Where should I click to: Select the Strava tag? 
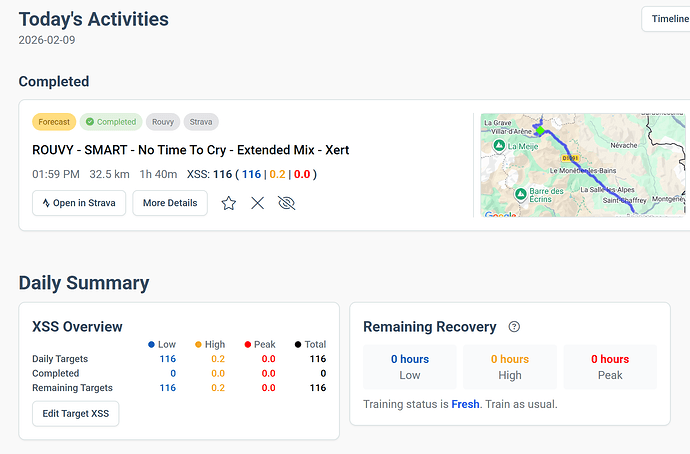click(201, 122)
